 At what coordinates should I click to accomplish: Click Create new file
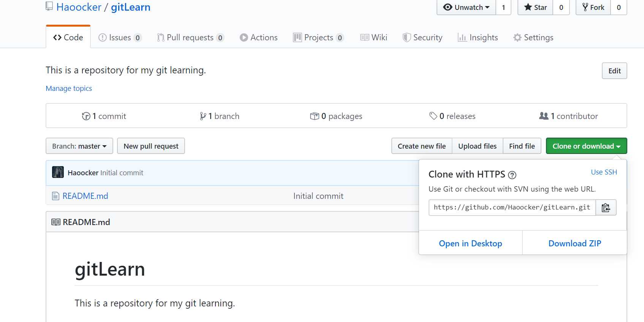(x=422, y=146)
